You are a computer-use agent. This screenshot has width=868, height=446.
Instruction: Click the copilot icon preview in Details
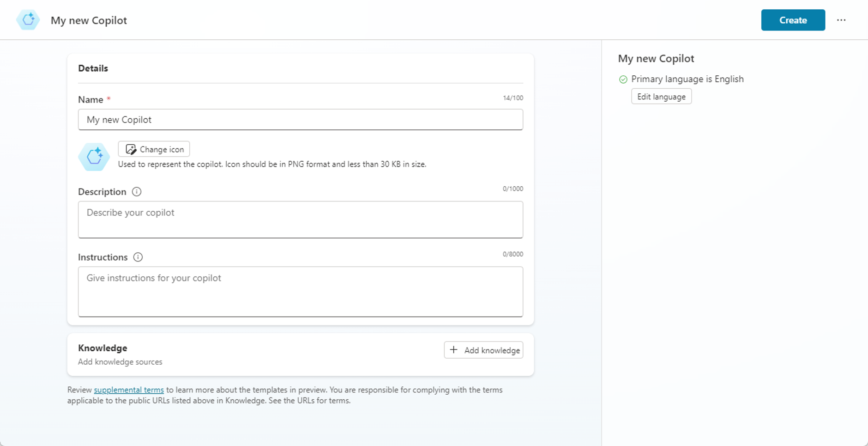(94, 157)
